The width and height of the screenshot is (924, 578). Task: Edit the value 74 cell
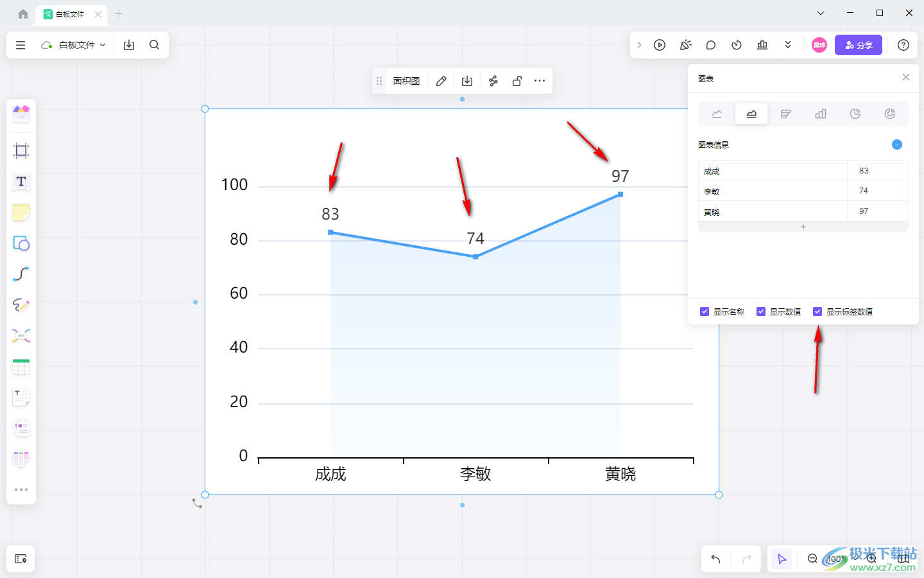(878, 191)
